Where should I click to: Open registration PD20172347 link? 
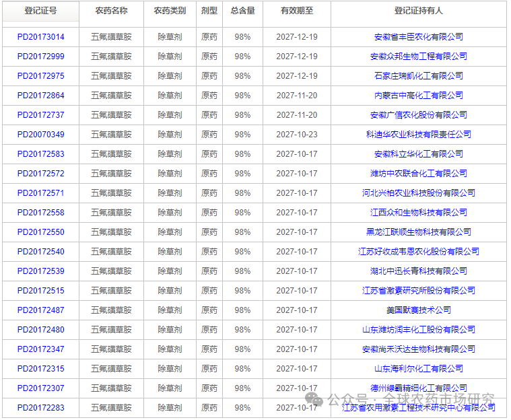[41, 349]
